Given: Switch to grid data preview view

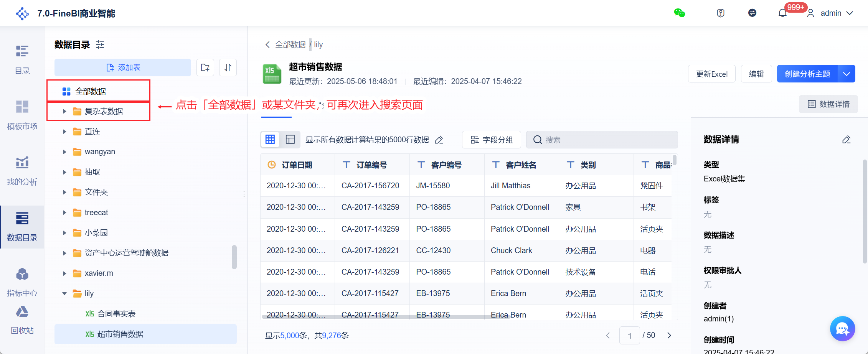Looking at the screenshot, I should point(270,139).
